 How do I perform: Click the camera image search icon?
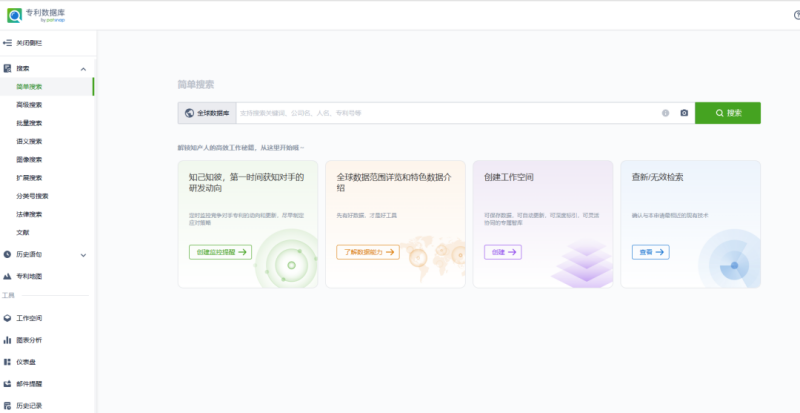(684, 113)
